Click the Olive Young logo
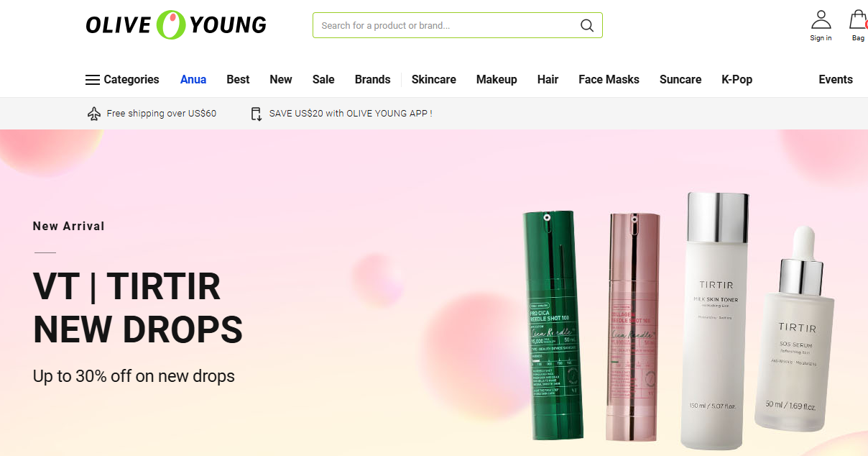This screenshot has height=456, width=868. [176, 24]
